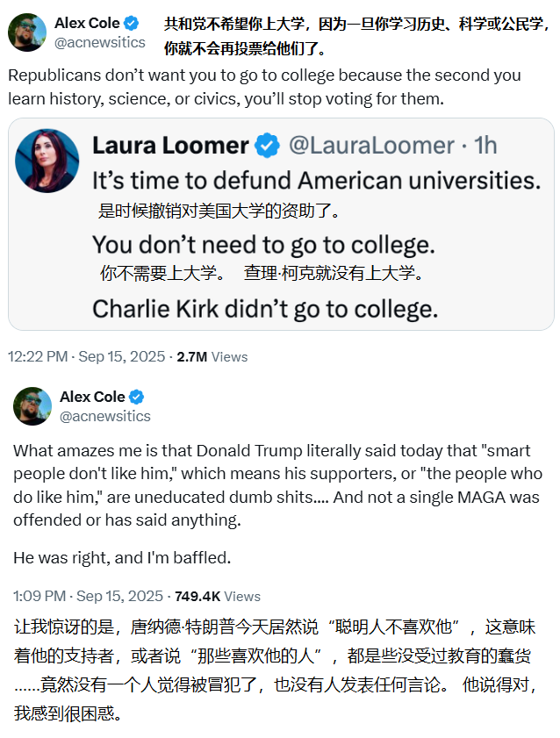This screenshot has width=560, height=738.
Task: Click verified badge beside second Alex Cole name
Action: tap(136, 397)
